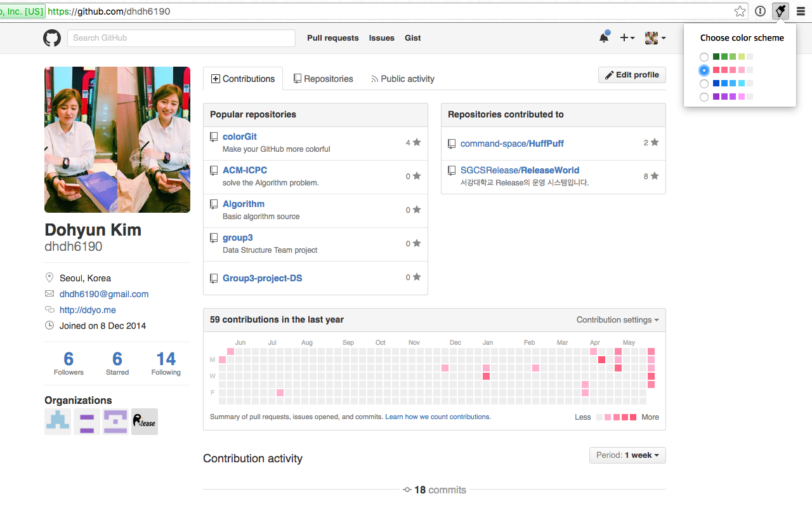The width and height of the screenshot is (812, 508).
Task: Expand the plus create-new dropdown
Action: point(627,38)
